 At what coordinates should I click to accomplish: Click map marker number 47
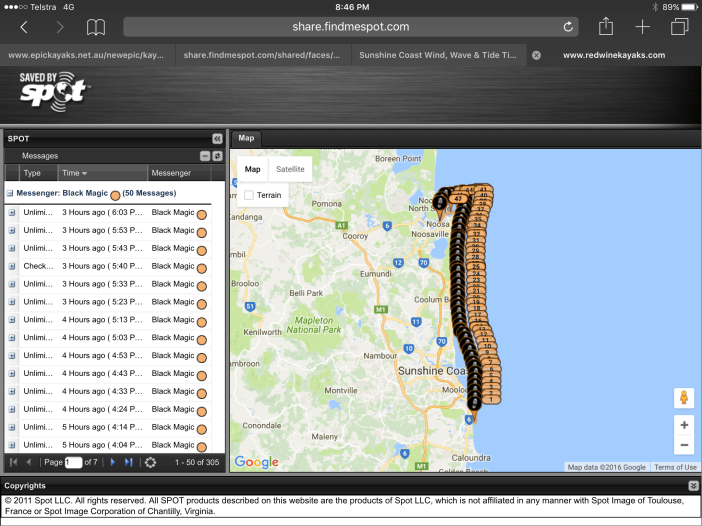tap(457, 199)
